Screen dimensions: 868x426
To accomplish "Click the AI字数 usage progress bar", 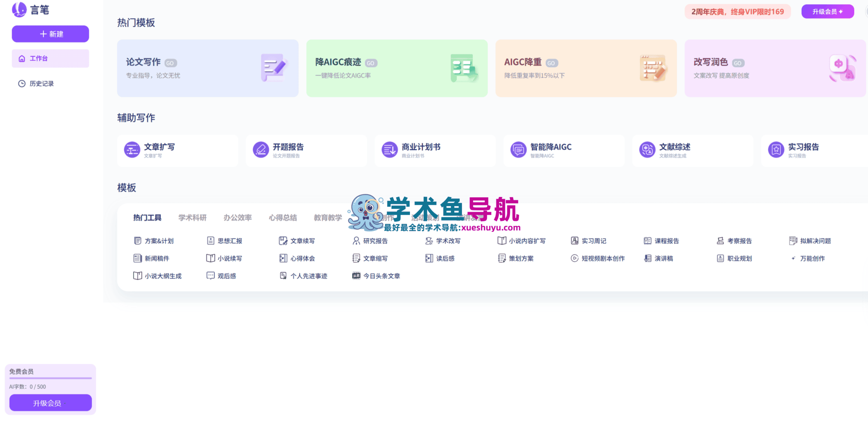I will point(50,378).
